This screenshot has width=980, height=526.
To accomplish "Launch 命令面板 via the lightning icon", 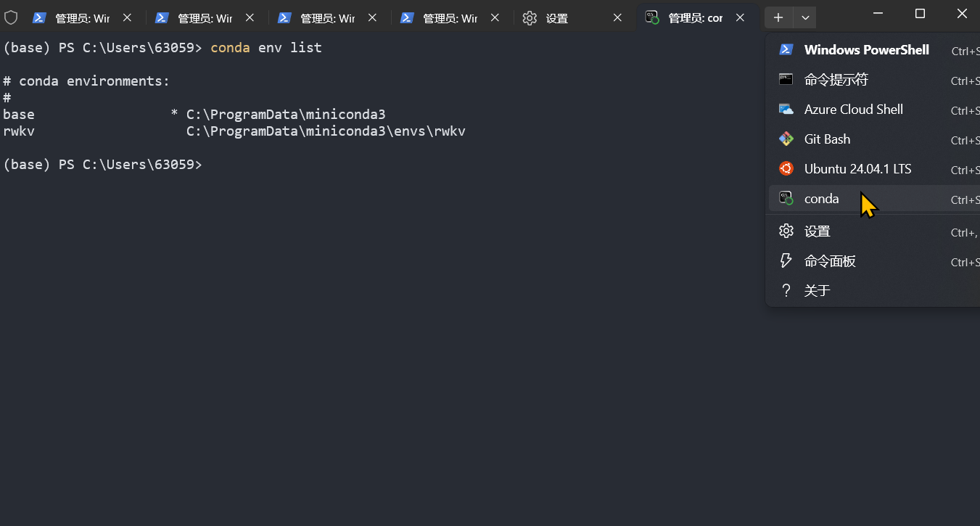I will click(x=786, y=260).
